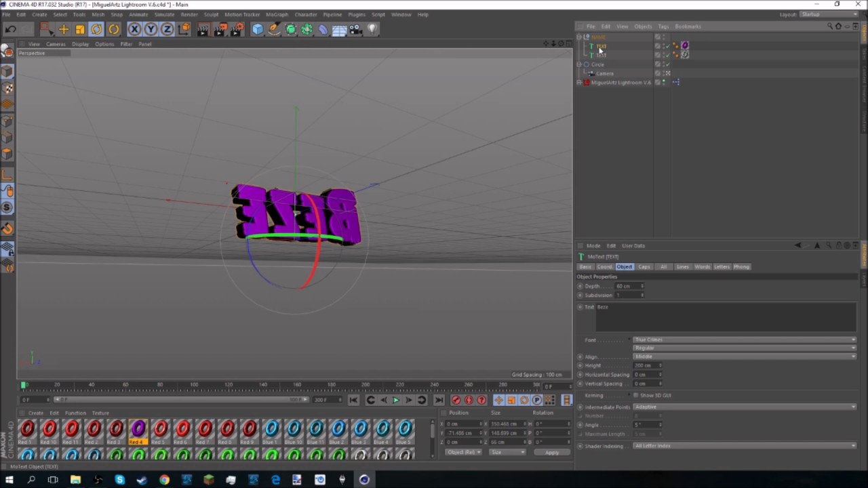Viewport: 868px width, 488px height.
Task: Select the Camera object in the tree
Action: point(605,73)
